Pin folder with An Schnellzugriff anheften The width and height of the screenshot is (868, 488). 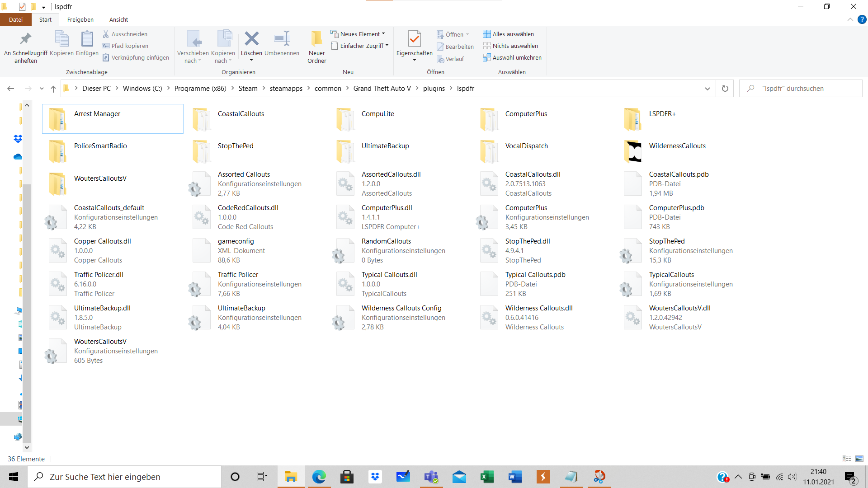point(25,39)
